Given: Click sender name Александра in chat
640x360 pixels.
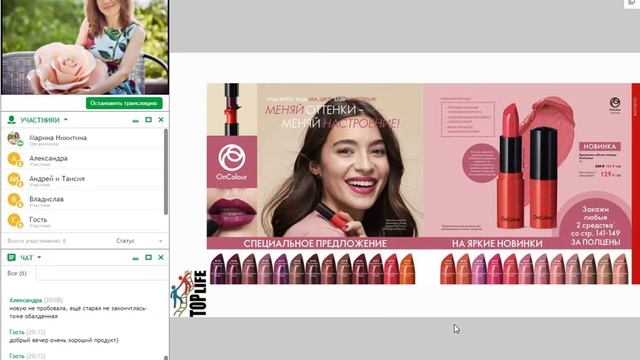Looking at the screenshot, I should (x=25, y=300).
